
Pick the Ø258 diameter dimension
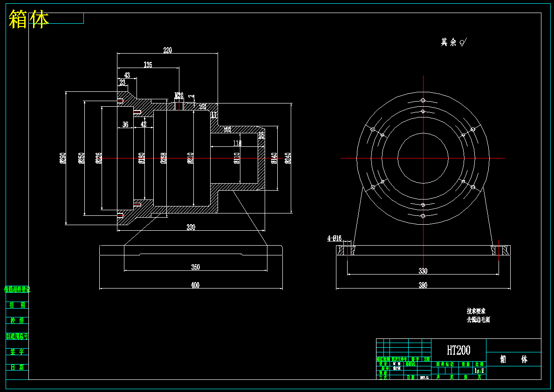(164, 158)
